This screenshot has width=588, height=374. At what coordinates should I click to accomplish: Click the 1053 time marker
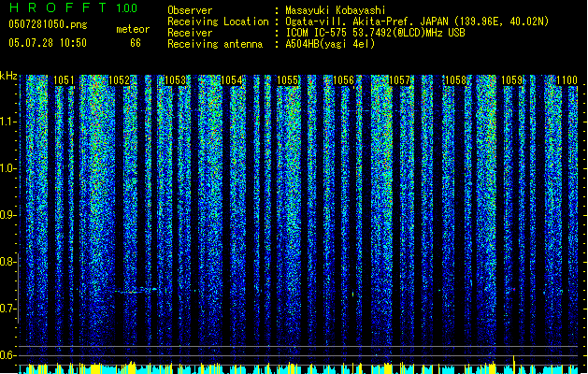tap(175, 79)
